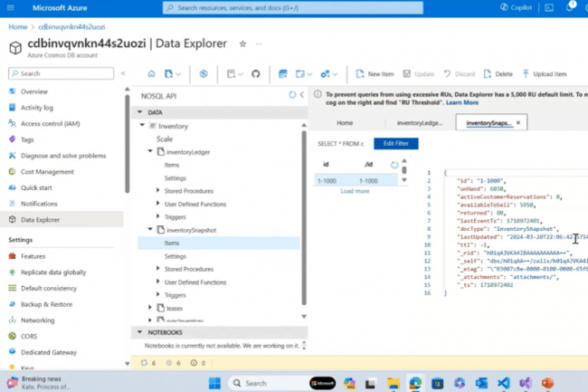Image resolution: width=588 pixels, height=392 pixels.
Task: Open File Explorer from the taskbar
Action: point(394,383)
